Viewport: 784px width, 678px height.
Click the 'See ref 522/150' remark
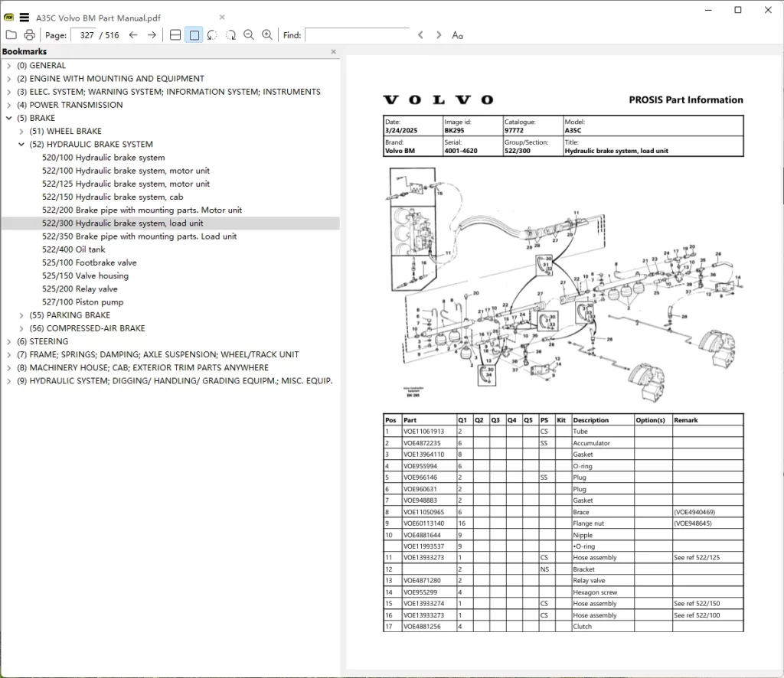pyautogui.click(x=697, y=604)
